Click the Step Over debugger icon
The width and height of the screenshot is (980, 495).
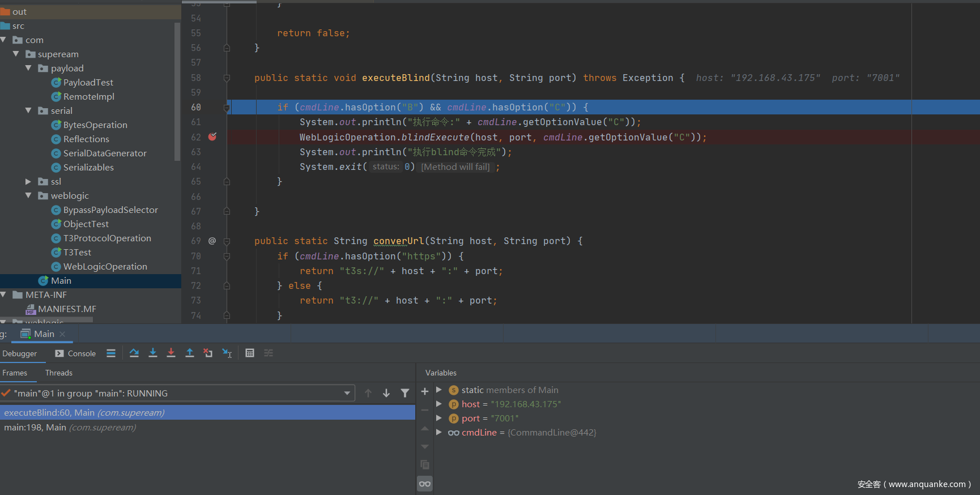(x=134, y=353)
